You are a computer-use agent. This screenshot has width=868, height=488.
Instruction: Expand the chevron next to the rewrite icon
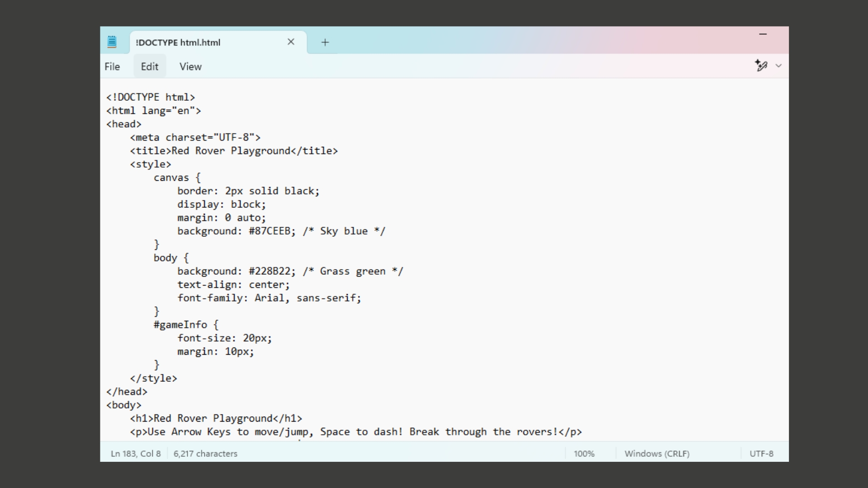[x=778, y=66]
